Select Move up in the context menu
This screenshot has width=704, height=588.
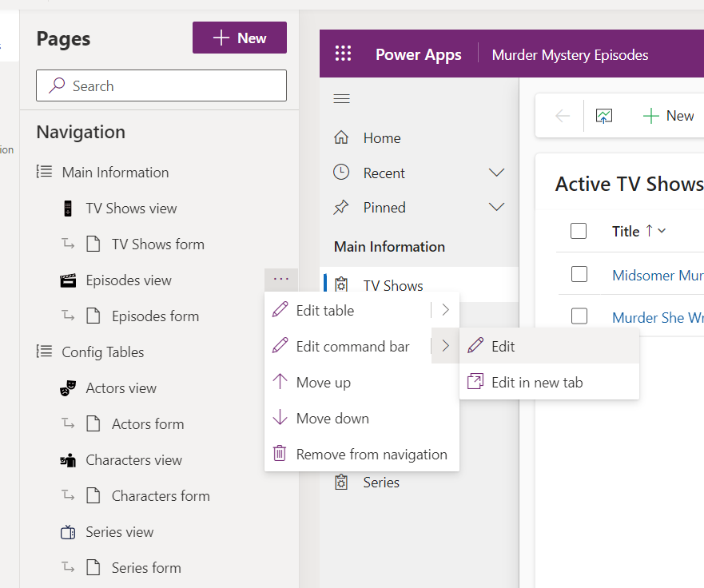pyautogui.click(x=362, y=382)
